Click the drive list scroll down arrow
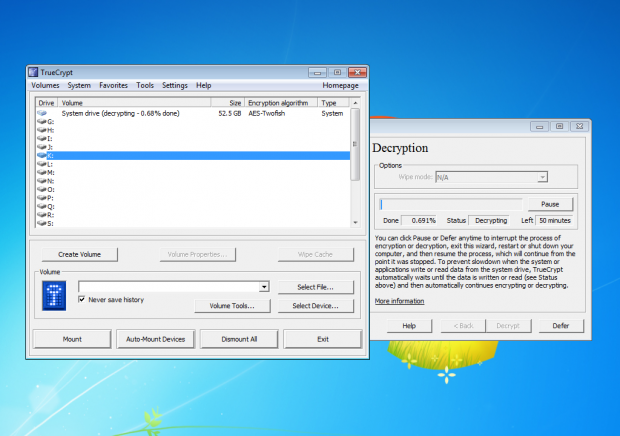Image resolution: width=620 pixels, height=436 pixels. pyautogui.click(x=355, y=223)
